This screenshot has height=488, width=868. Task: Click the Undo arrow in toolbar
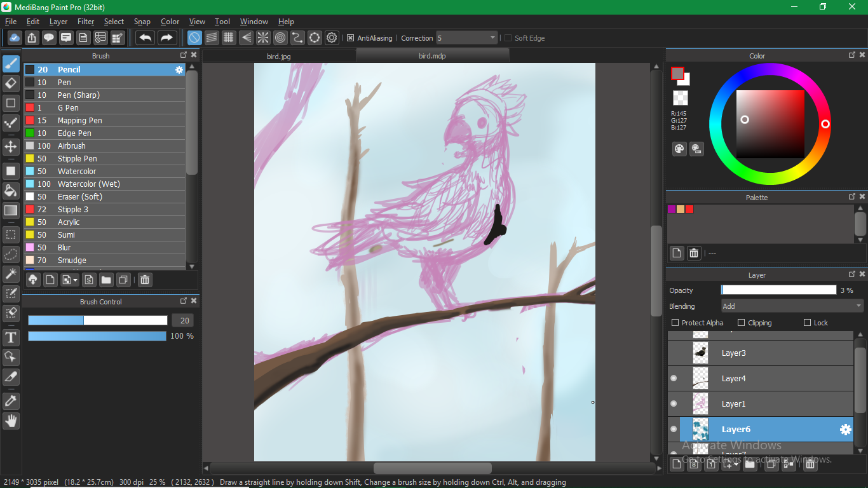coord(146,38)
